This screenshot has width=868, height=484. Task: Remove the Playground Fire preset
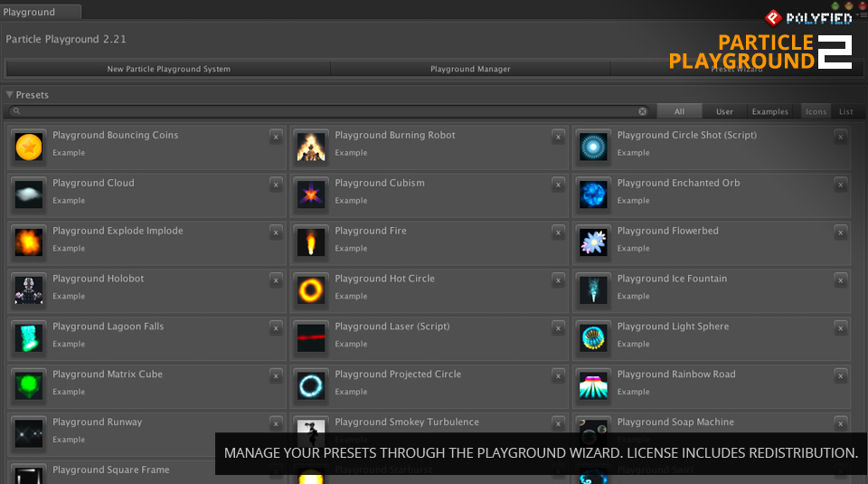(x=558, y=232)
